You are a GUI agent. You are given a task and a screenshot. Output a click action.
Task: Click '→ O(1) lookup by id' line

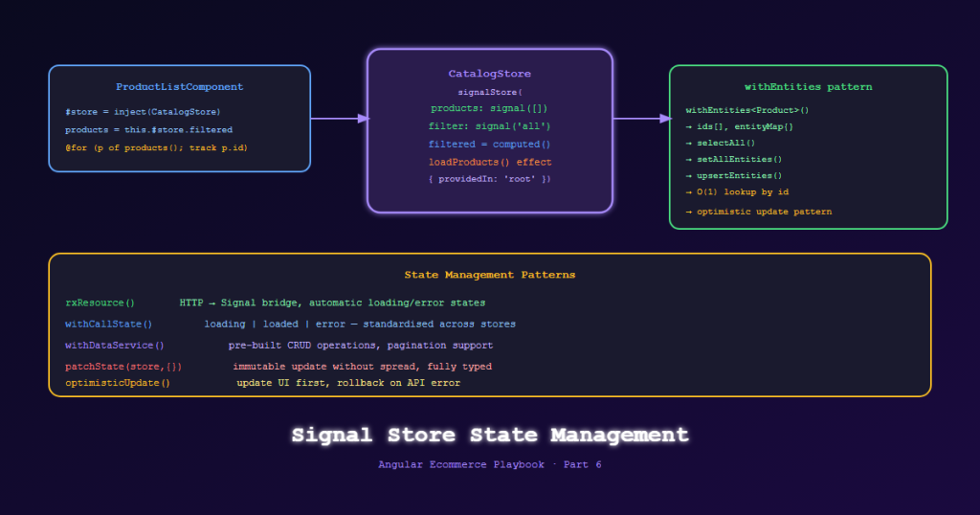tap(737, 192)
